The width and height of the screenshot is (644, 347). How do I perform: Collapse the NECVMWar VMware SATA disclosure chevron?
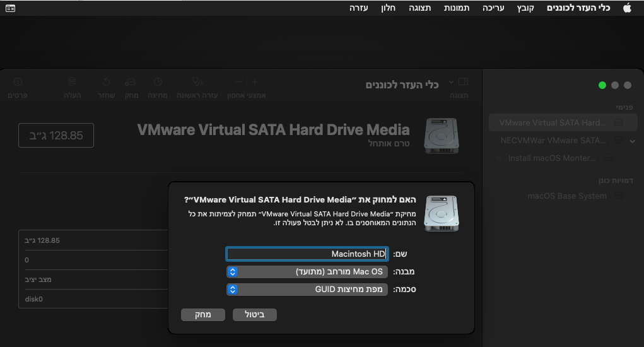(x=633, y=141)
